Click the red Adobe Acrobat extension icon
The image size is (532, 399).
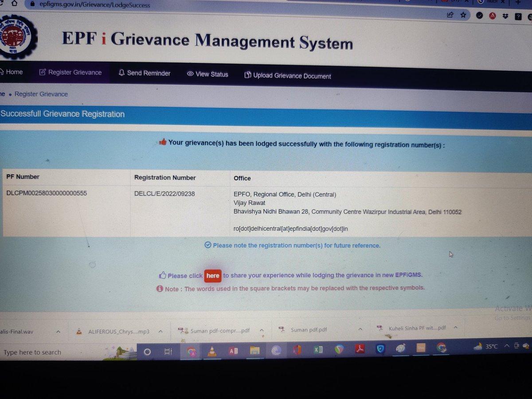[492, 16]
